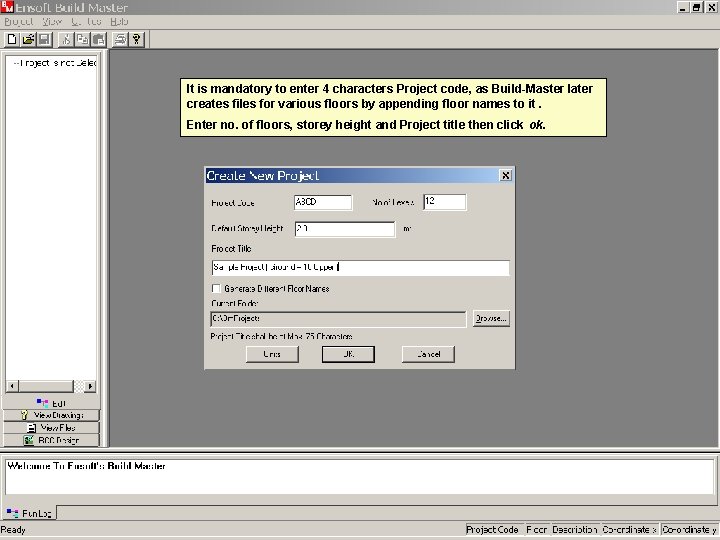
Task: Click the 'Co-ordinate x' status bar cell
Action: click(x=630, y=529)
